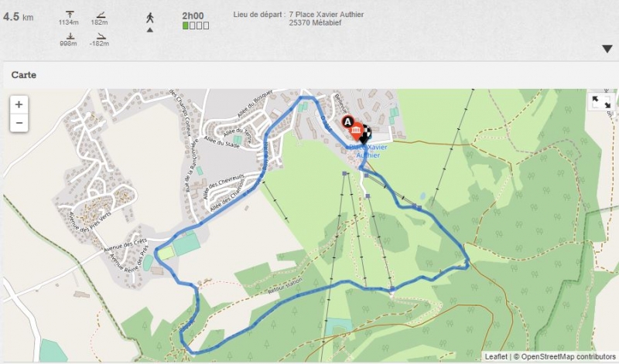Click the minimum altitude 998m icon
This screenshot has height=364, width=619.
pyautogui.click(x=70, y=36)
